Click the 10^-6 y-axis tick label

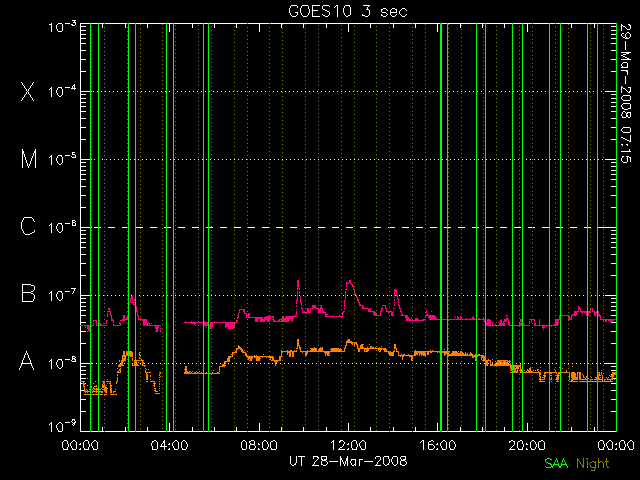tap(62, 227)
